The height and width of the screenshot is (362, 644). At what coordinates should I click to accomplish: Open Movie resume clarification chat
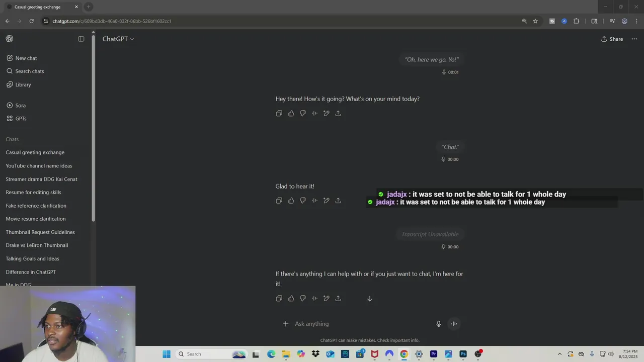(x=35, y=219)
